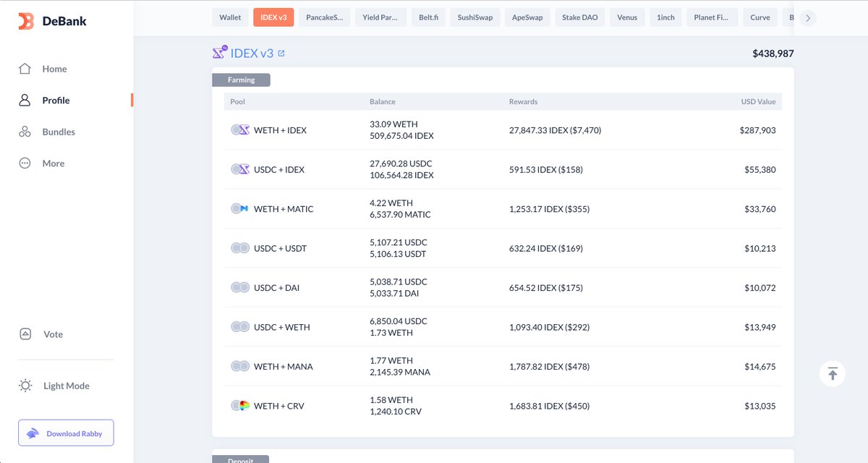Viewport: 868px width, 463px height.
Task: Click the WETH + MANA pool name
Action: (x=284, y=367)
